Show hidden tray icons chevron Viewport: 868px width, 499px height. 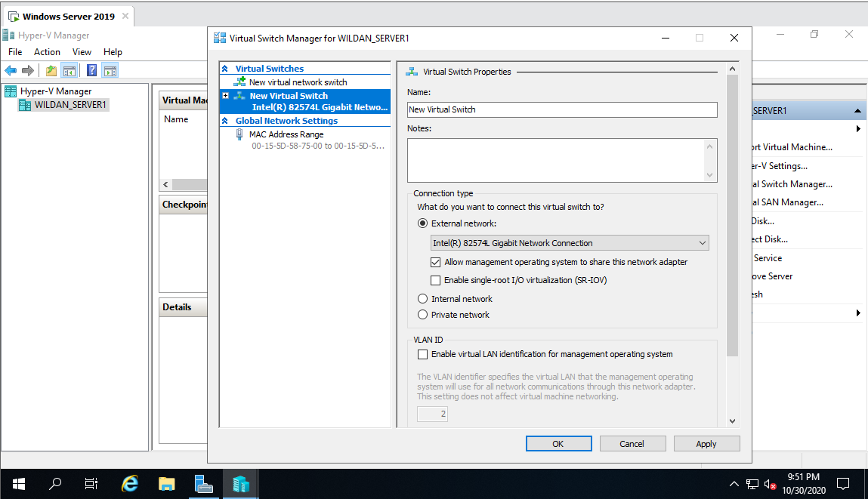click(734, 484)
